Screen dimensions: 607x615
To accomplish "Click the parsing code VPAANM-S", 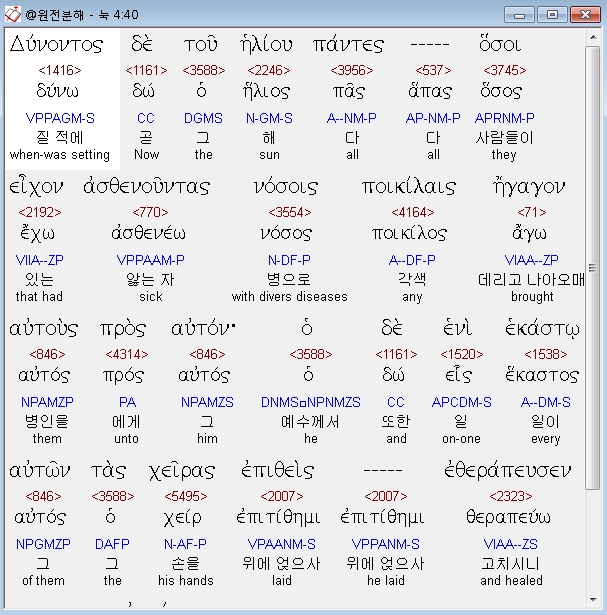I will click(x=282, y=544).
